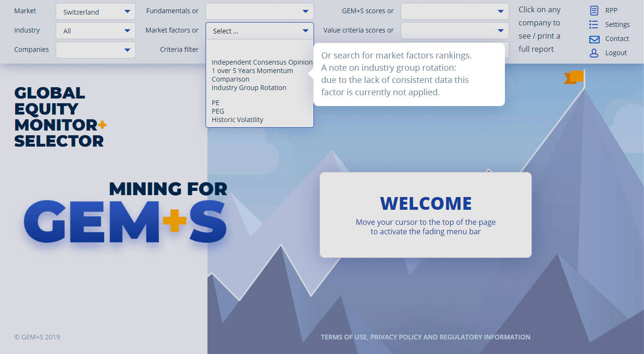Viewport: 644px width, 354px height.
Task: Expand the Companies dropdown
Action: point(96,49)
